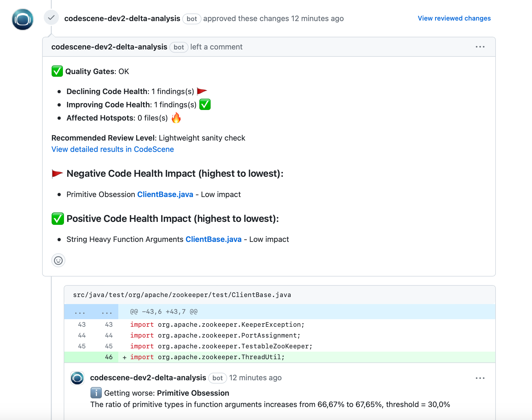532x420 pixels.
Task: Click fire emoji beside Affected Hotspots
Action: pos(176,118)
